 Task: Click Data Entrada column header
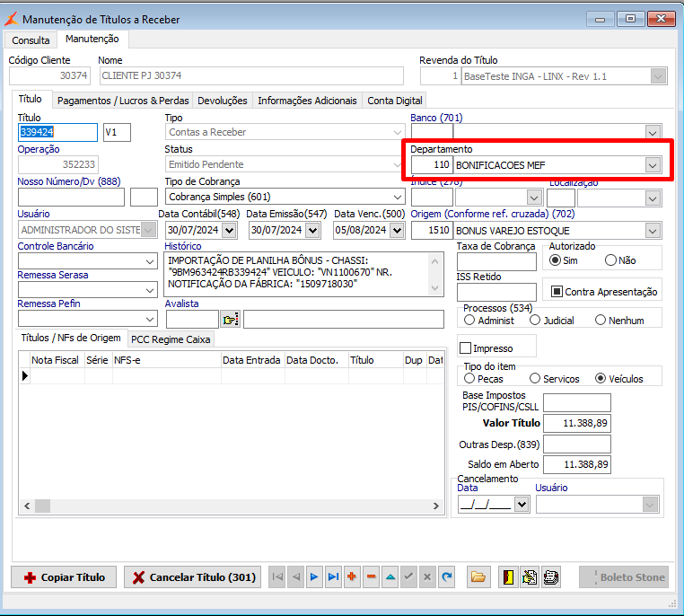tap(251, 360)
